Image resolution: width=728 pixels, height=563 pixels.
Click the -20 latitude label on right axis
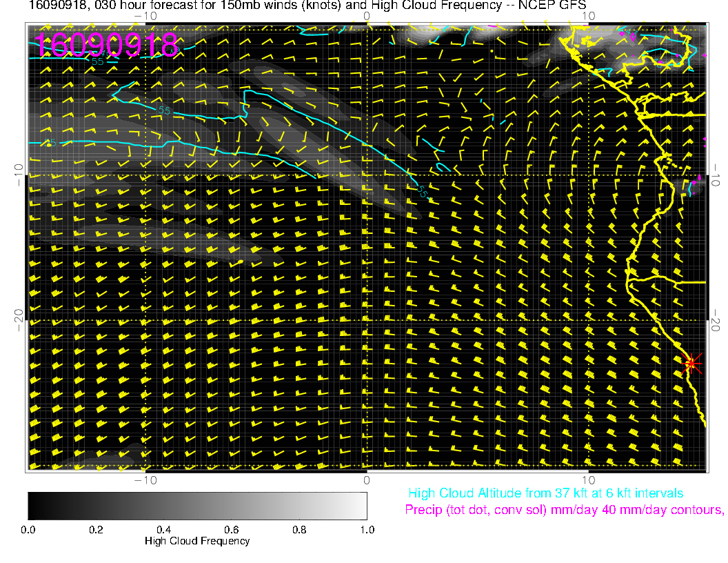[x=716, y=319]
